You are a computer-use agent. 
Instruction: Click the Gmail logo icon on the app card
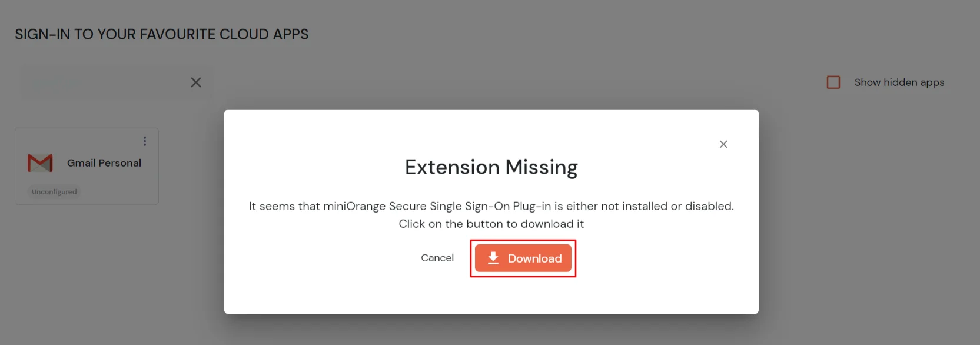click(39, 162)
